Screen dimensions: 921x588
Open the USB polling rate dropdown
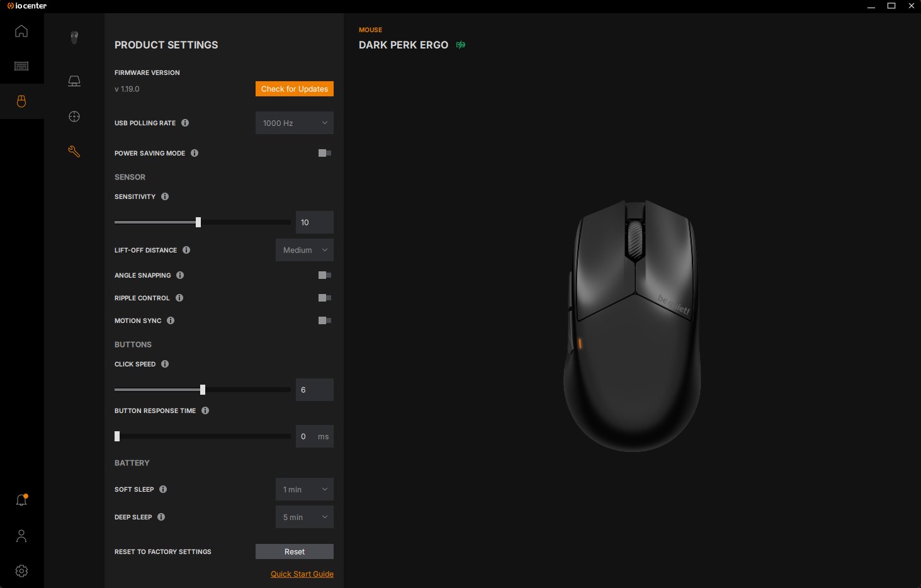(x=294, y=123)
